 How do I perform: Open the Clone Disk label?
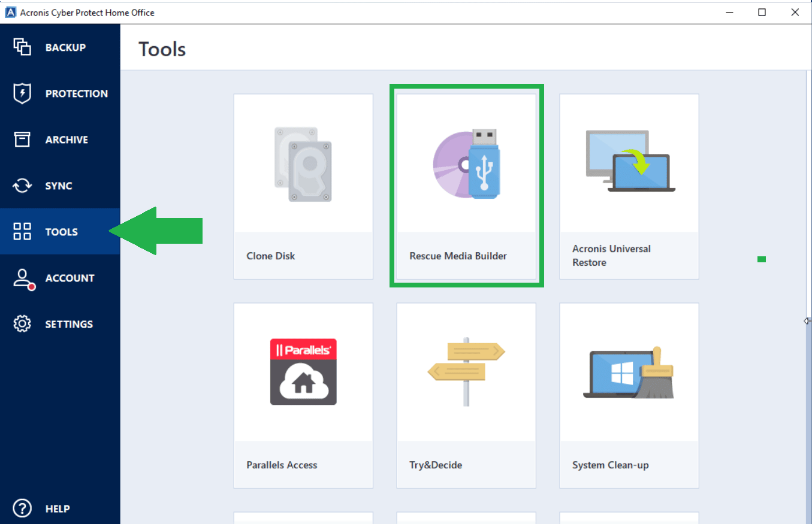click(x=271, y=256)
